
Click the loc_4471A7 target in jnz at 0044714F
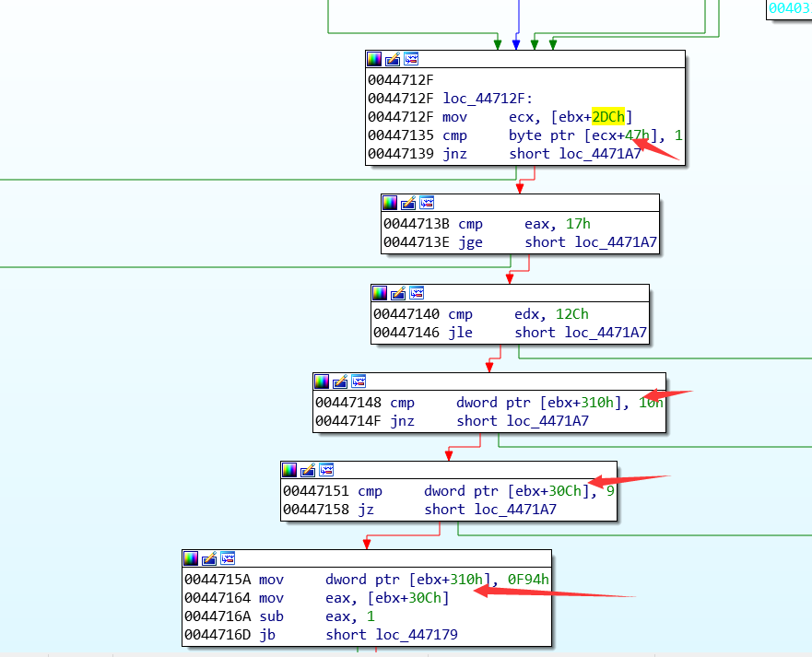pos(547,421)
